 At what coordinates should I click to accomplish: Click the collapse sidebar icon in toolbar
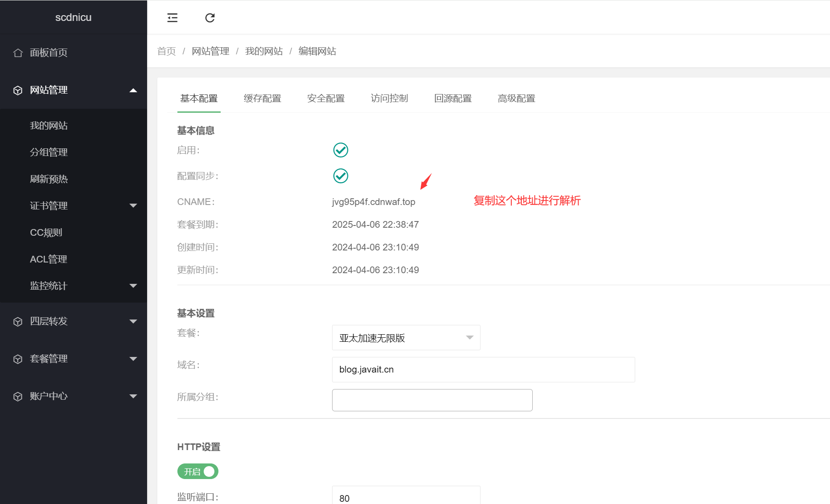click(172, 17)
